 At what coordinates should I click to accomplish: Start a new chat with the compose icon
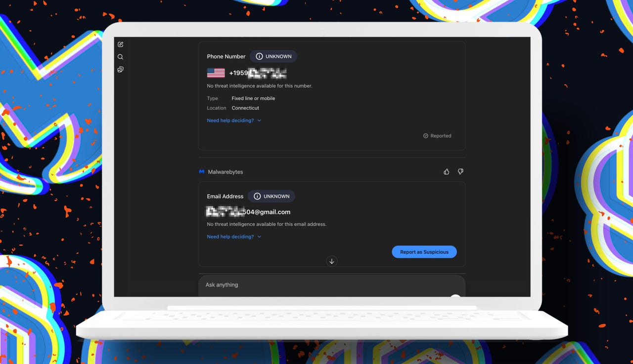pyautogui.click(x=120, y=44)
